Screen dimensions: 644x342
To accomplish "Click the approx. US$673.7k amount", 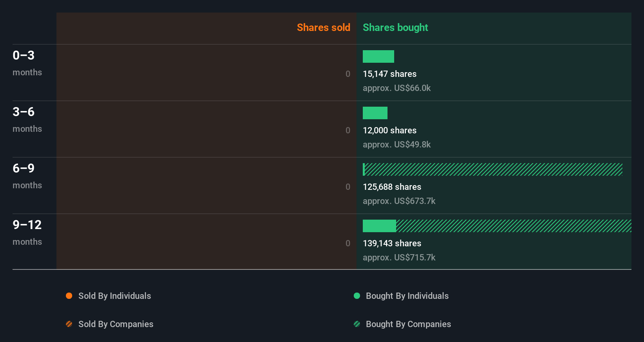I will tap(399, 201).
